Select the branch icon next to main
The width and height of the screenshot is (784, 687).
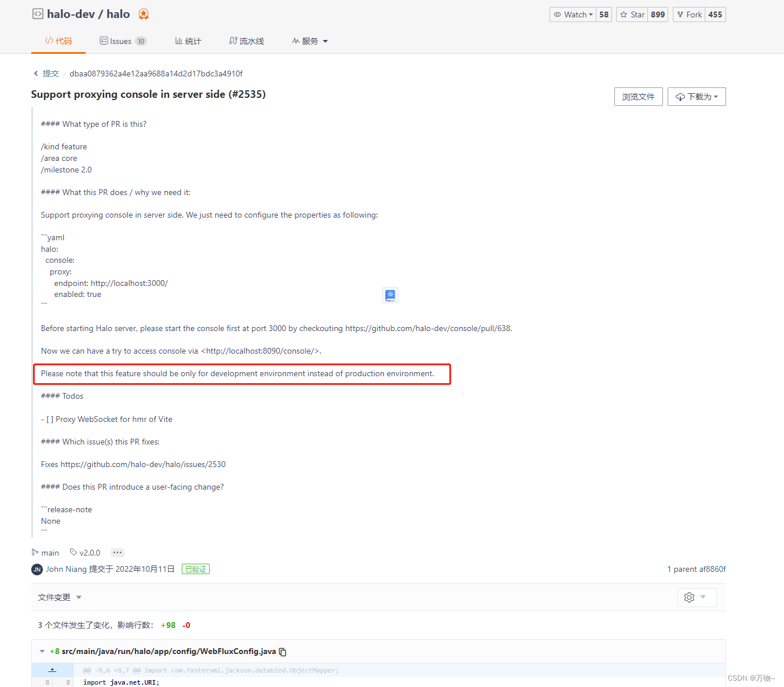tap(35, 552)
